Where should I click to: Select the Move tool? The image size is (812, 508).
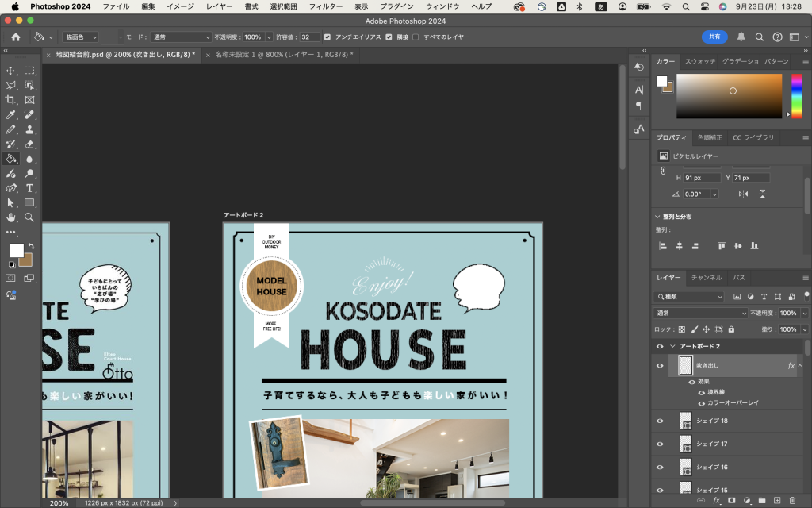[11, 71]
